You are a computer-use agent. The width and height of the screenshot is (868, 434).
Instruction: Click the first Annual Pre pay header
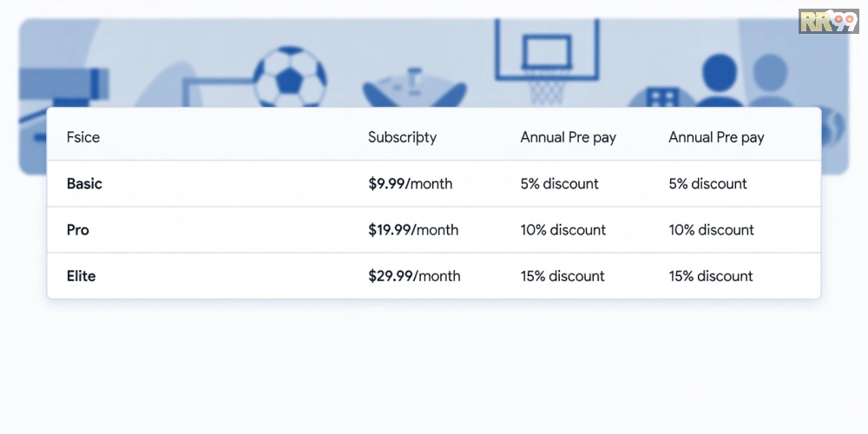[568, 137]
